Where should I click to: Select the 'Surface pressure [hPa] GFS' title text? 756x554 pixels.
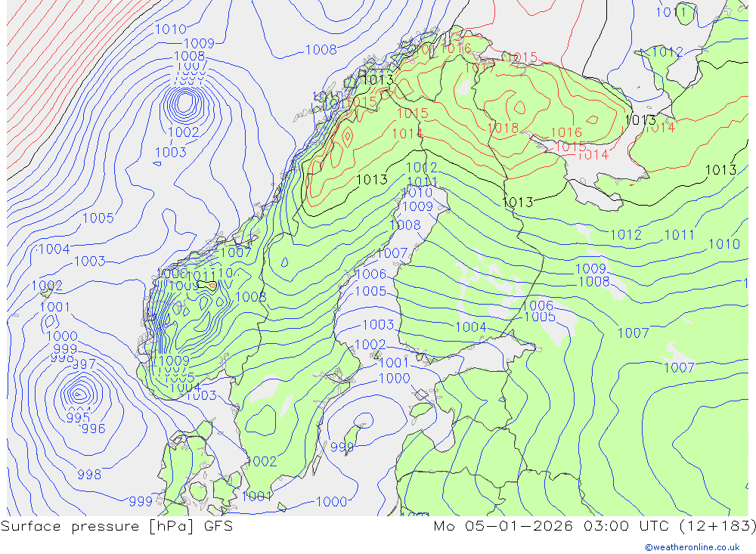116,526
